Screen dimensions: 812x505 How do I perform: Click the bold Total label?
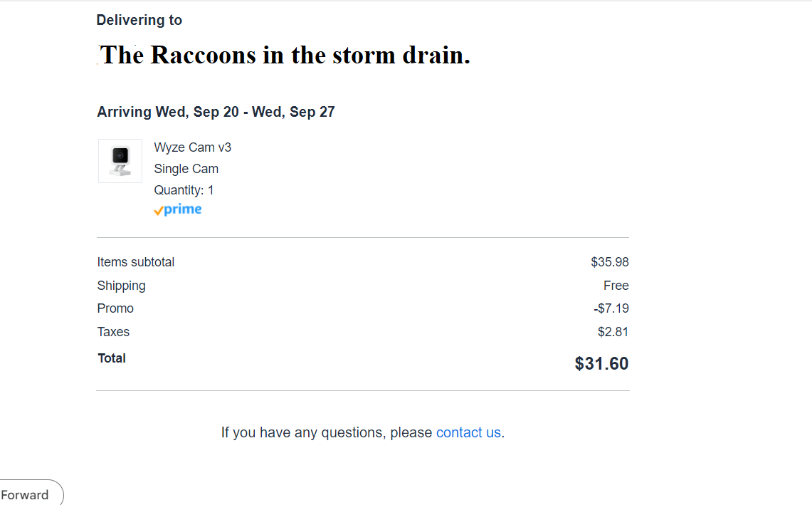coord(112,358)
